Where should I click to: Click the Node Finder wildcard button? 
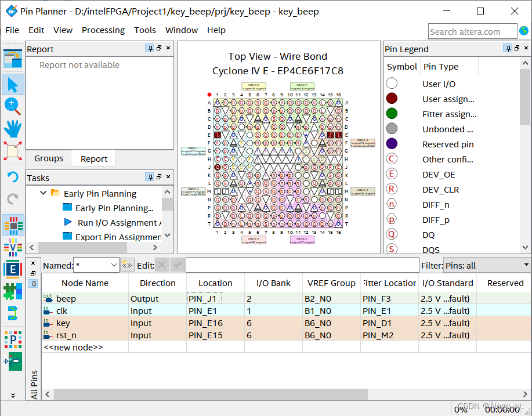tap(127, 265)
